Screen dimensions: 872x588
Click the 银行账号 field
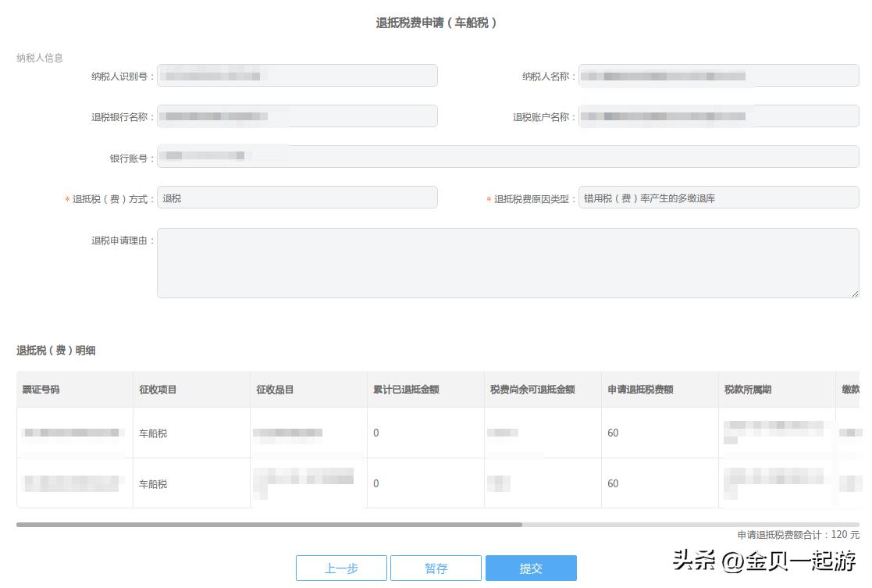pos(507,156)
